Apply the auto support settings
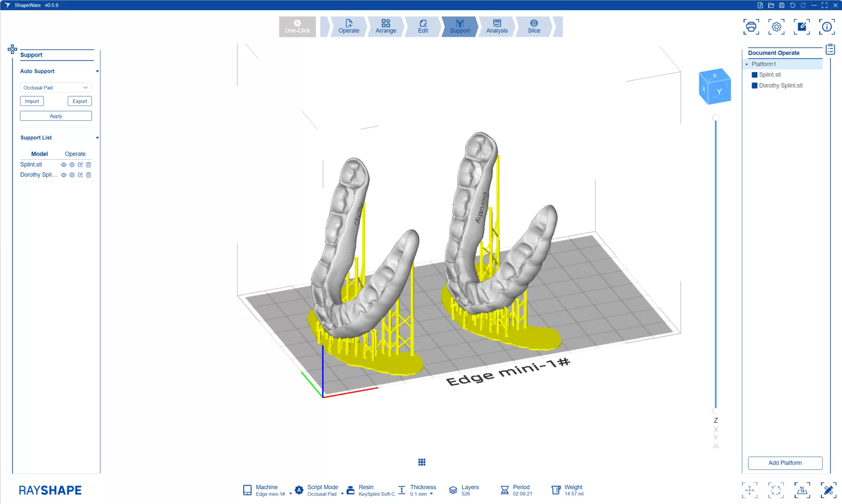842x504 pixels. pyautogui.click(x=56, y=116)
